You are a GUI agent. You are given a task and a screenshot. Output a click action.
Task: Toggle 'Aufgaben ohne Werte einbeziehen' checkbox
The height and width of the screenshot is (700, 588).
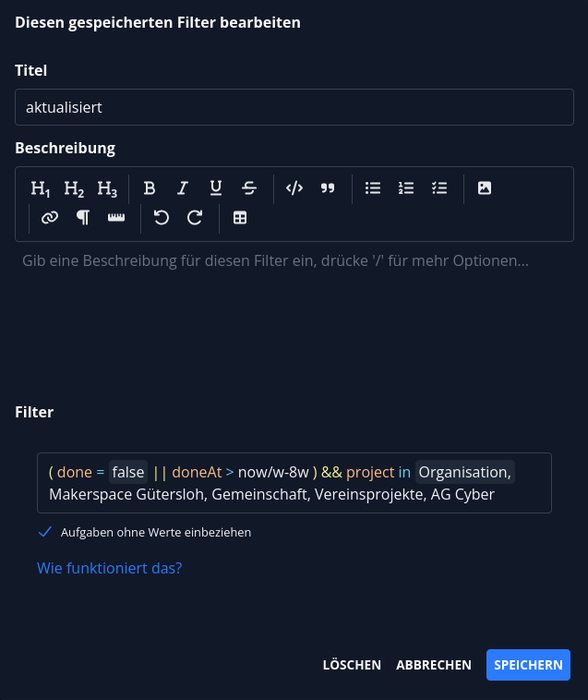[44, 532]
